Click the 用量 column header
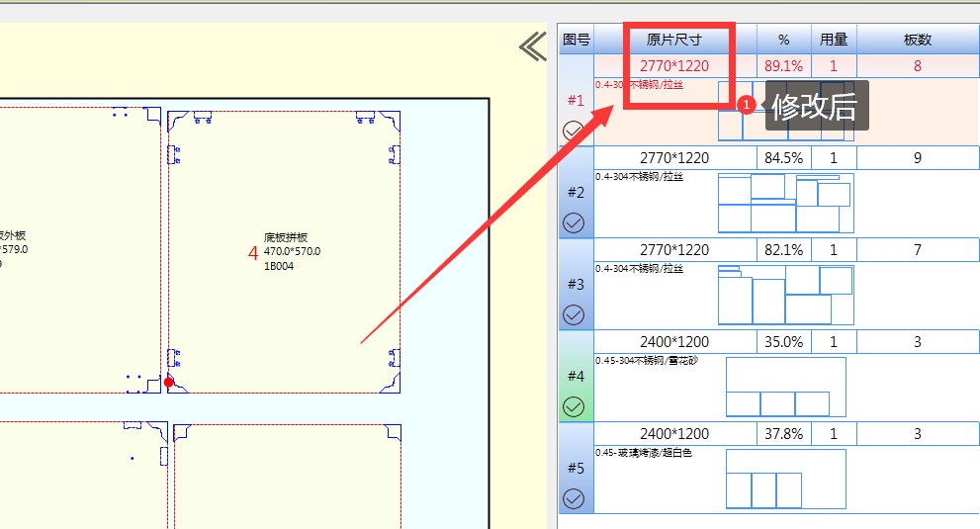 click(834, 40)
